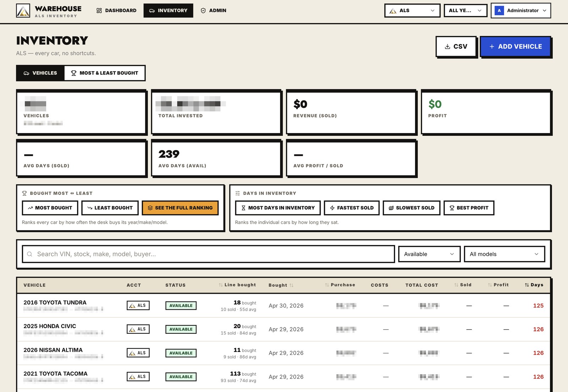Click the Bought Most trophy icon

point(24,193)
